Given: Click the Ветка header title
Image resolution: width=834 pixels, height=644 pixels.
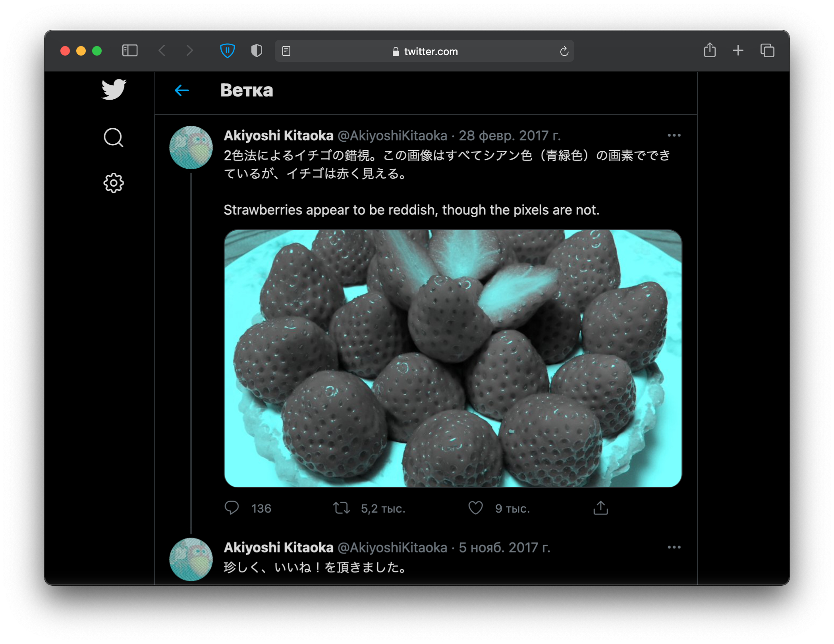Looking at the screenshot, I should pos(247,91).
